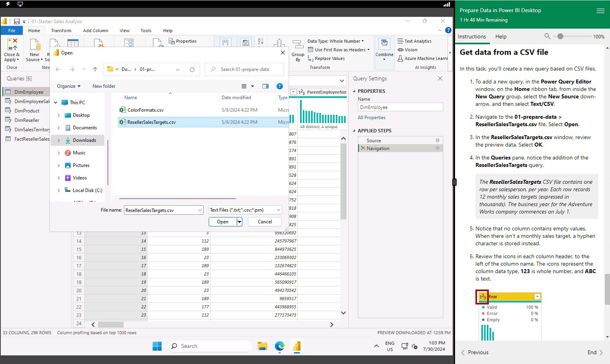The height and width of the screenshot is (364, 610).
Task: Expand the Desktop folder chevron
Action: pyautogui.click(x=59, y=115)
